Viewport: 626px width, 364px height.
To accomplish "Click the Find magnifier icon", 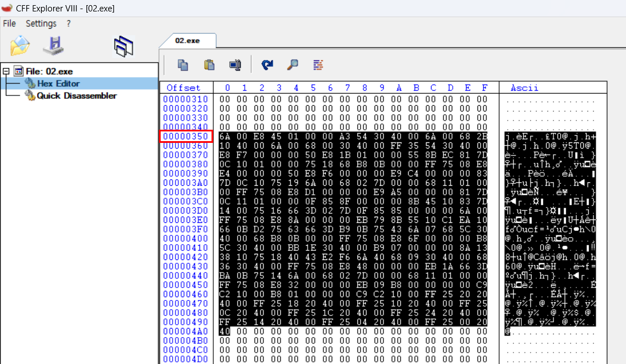I will [x=293, y=65].
